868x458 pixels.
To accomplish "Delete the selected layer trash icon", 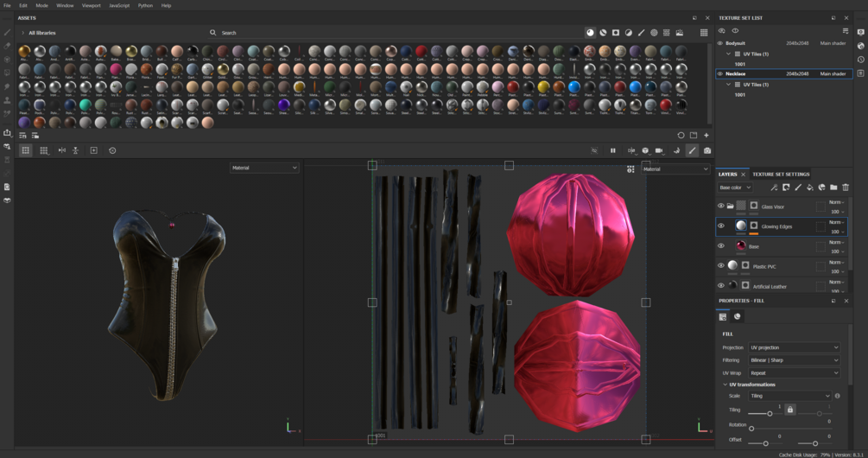I will pos(846,188).
